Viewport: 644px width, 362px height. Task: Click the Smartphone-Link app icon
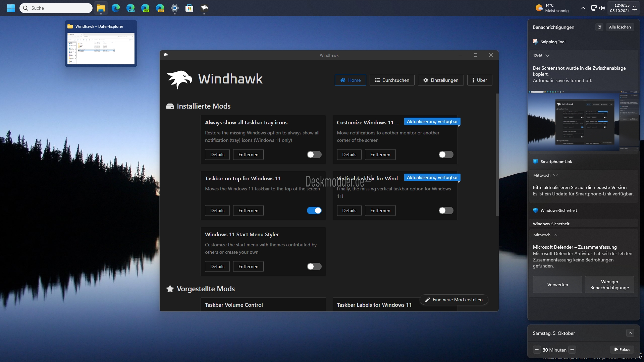tap(536, 162)
